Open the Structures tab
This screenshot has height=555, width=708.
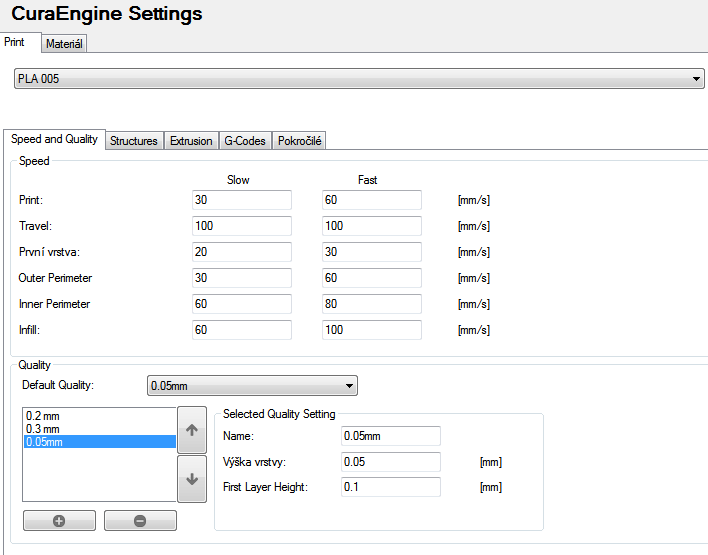(133, 141)
